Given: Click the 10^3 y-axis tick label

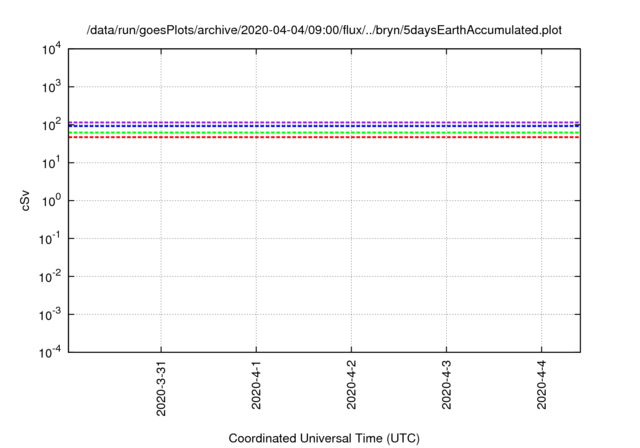Looking at the screenshot, I should 51,87.
